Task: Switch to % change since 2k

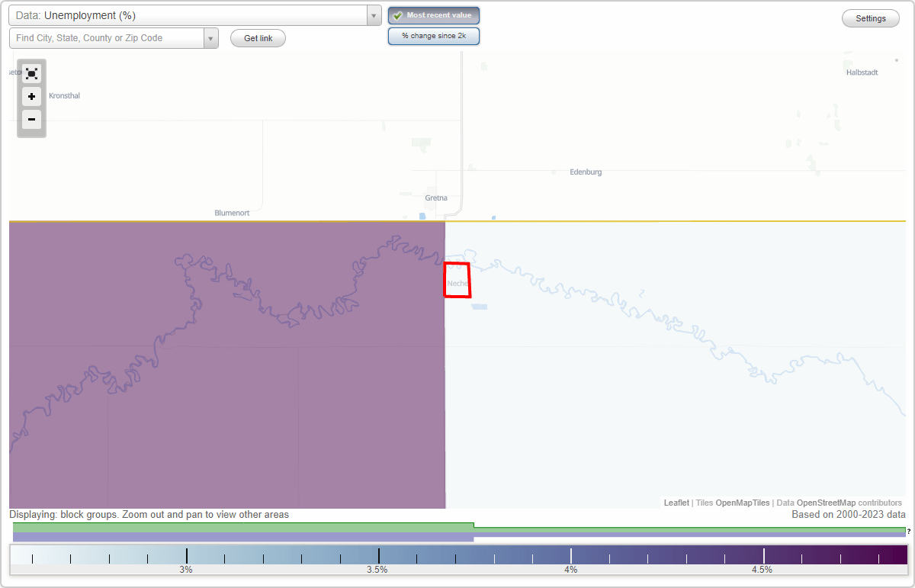Action: point(434,36)
